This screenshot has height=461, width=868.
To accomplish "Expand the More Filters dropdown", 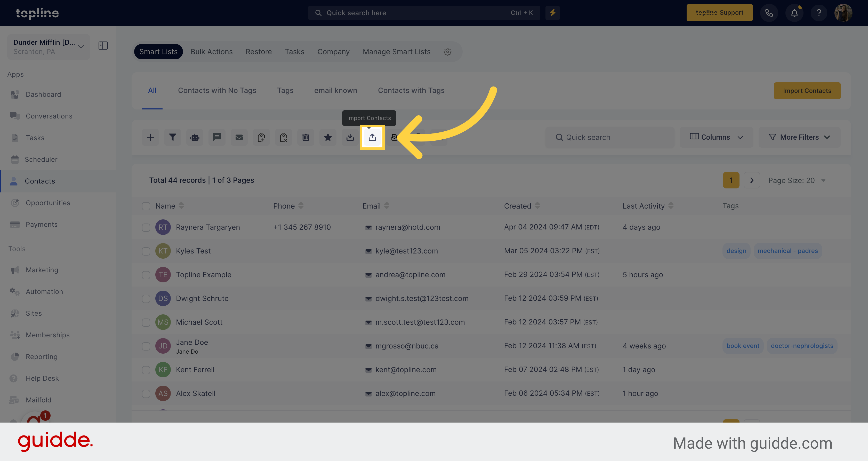I will click(799, 137).
